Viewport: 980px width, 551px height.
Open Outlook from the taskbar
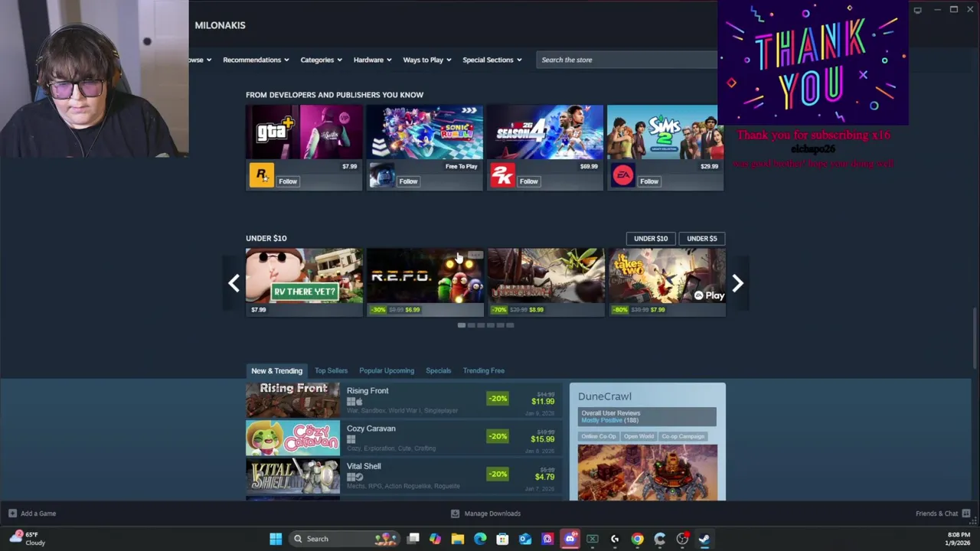click(525, 539)
